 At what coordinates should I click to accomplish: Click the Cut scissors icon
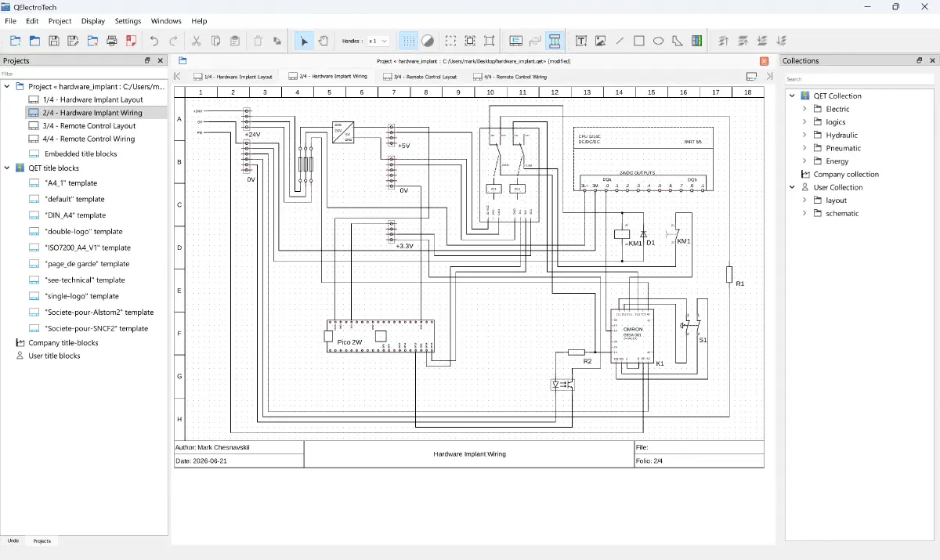197,41
